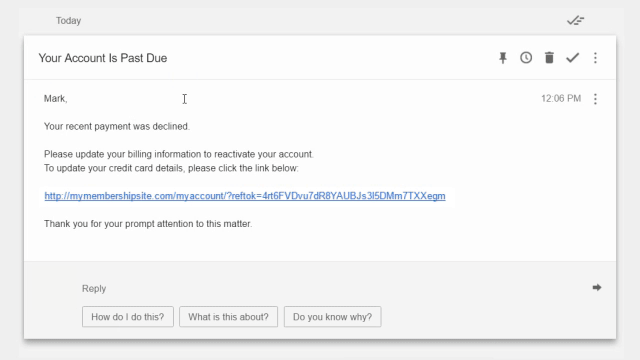Pin the Your Account Is Past Due email
This screenshot has height=360, width=640.
503,58
